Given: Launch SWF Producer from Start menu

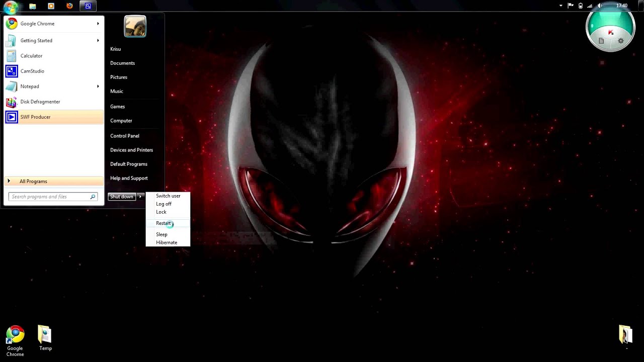Looking at the screenshot, I should (x=54, y=117).
